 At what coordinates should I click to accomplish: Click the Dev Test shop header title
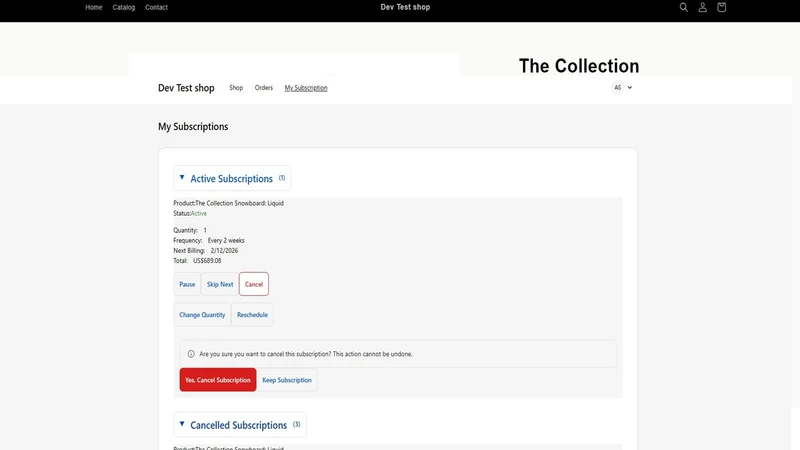point(405,7)
